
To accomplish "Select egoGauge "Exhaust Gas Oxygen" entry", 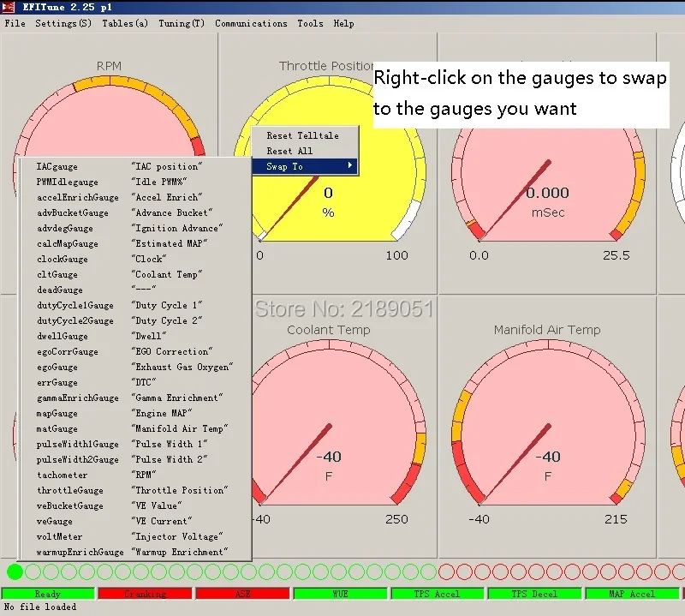I will pyautogui.click(x=134, y=367).
